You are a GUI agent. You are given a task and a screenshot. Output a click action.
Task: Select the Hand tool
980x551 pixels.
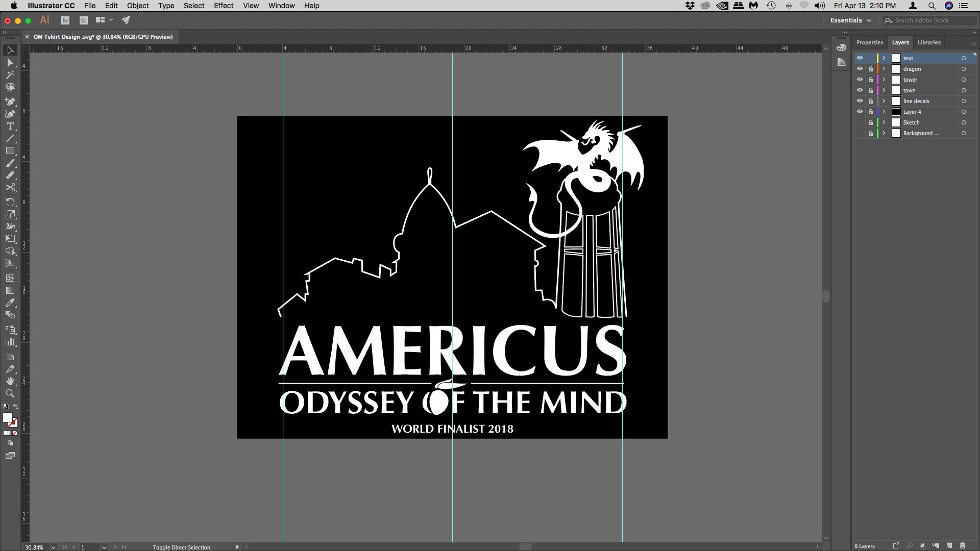pos(10,381)
